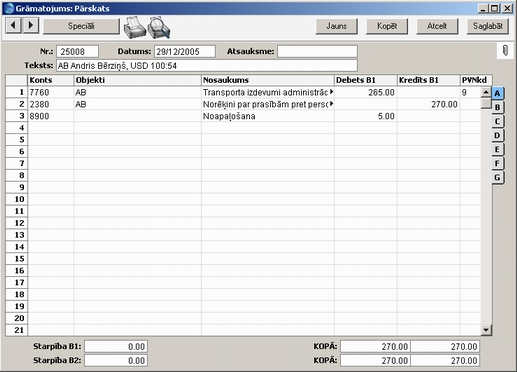This screenshot has height=372, width=517.
Task: Switch to column view tab C
Action: coord(497,121)
